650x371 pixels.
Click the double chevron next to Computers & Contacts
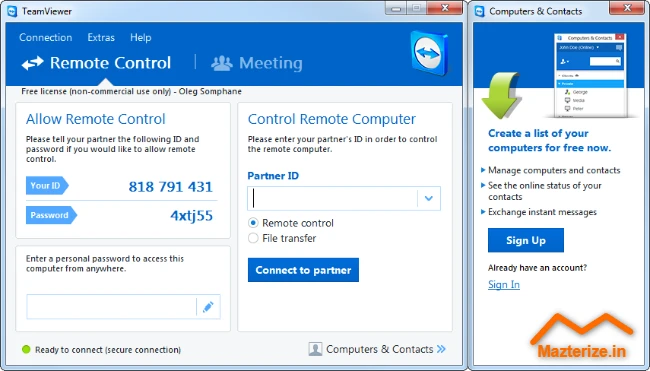[441, 349]
